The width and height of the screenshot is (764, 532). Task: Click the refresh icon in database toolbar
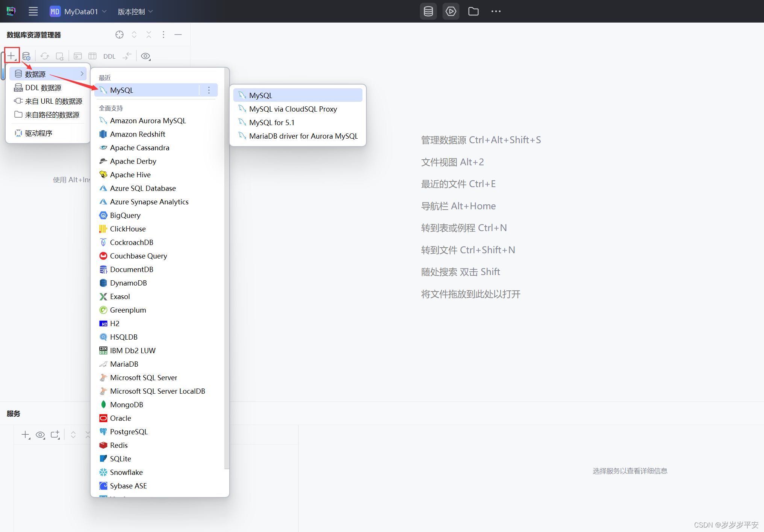point(45,56)
